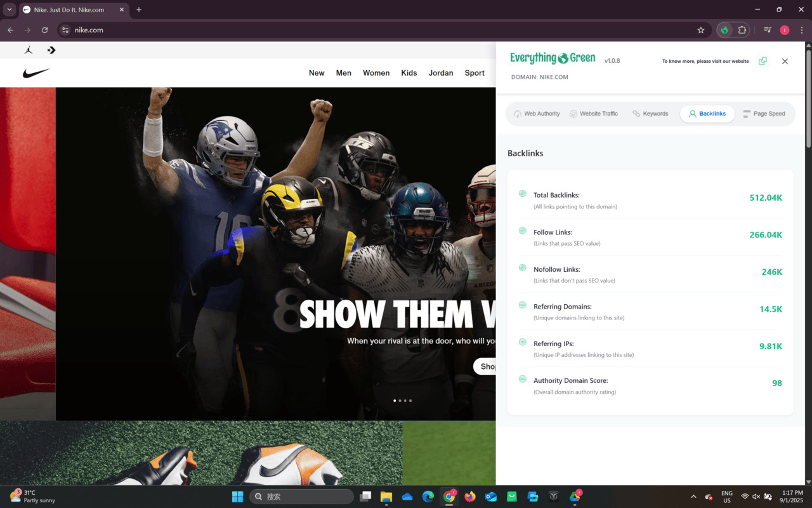Open the Firefox icon in the taskbar

click(469, 497)
